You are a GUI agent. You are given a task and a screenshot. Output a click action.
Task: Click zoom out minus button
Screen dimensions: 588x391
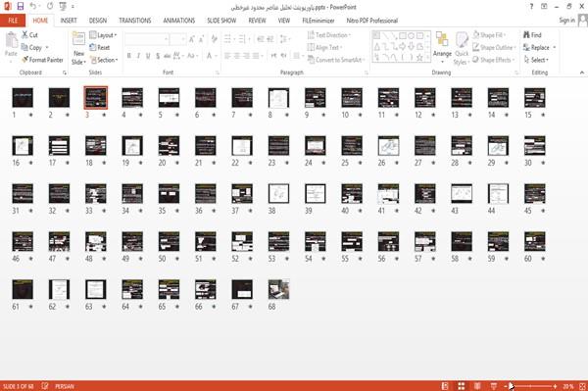(506, 386)
